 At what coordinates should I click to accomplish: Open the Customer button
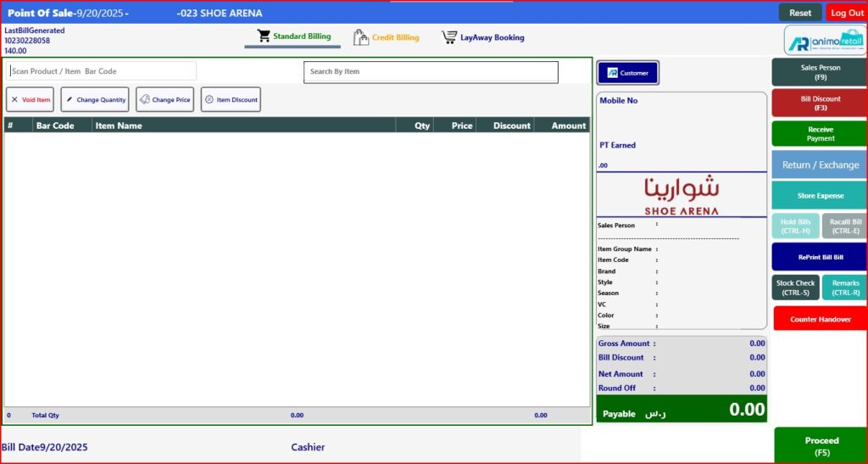pyautogui.click(x=627, y=73)
